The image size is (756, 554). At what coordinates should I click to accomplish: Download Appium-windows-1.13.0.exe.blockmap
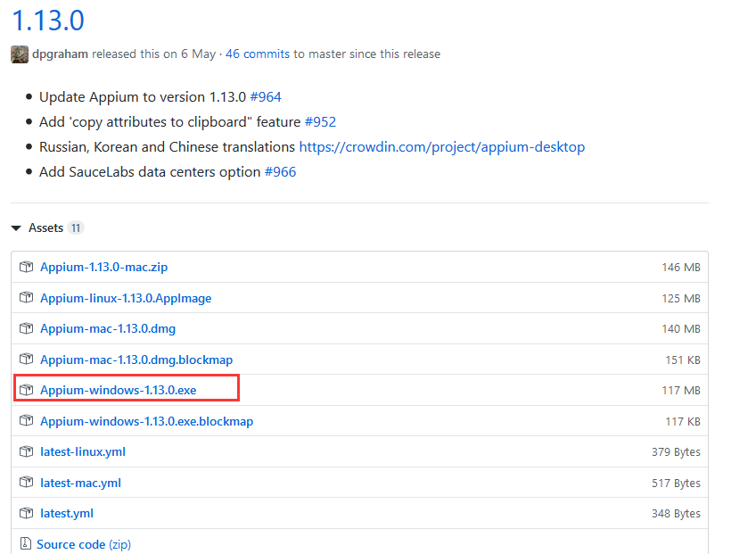(x=146, y=421)
